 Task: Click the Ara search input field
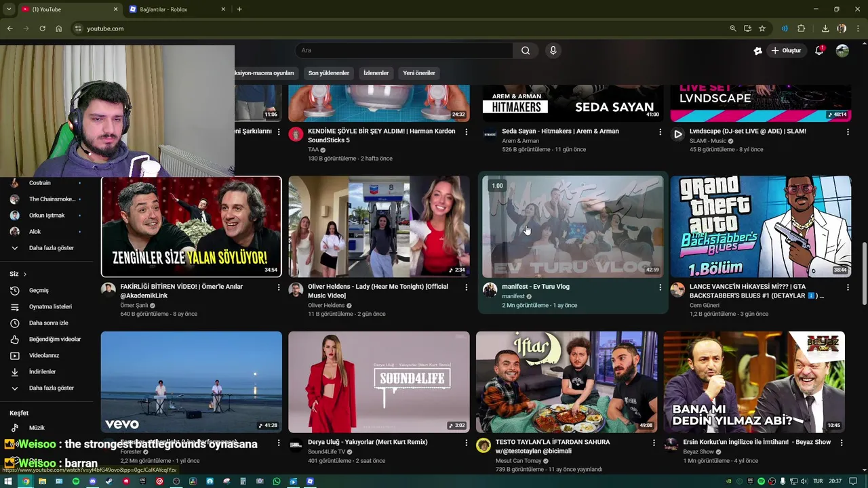click(403, 50)
